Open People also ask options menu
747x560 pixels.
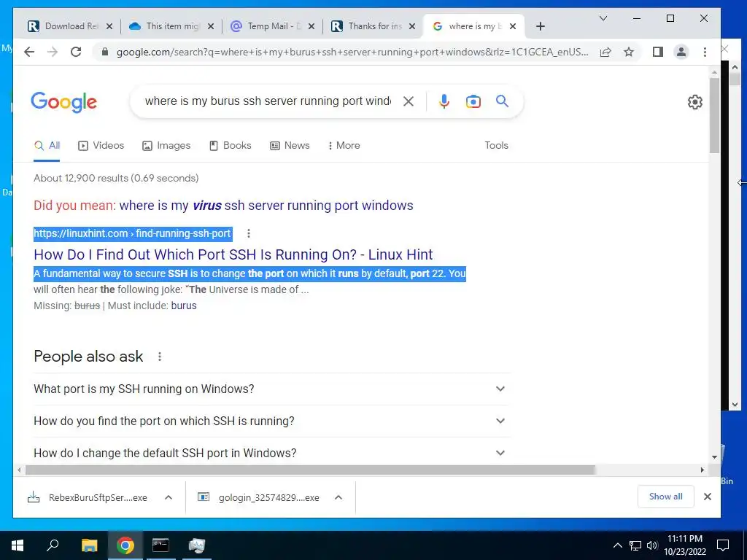(160, 357)
